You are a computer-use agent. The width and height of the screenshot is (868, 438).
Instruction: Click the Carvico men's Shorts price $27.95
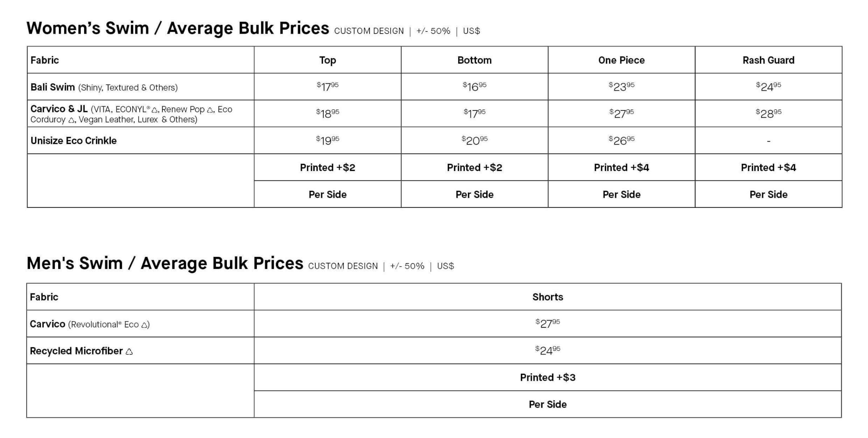548,323
